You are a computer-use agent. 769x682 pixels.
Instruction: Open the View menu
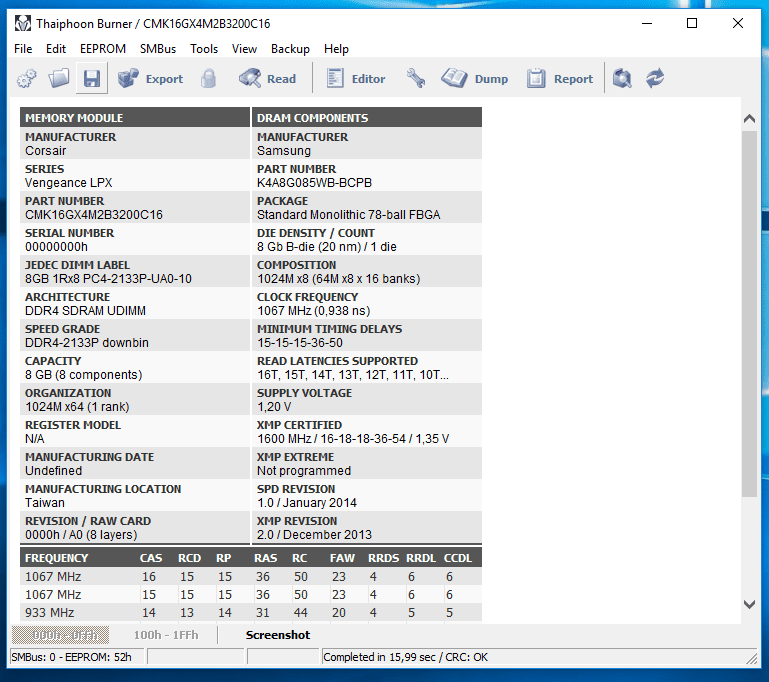pos(244,49)
